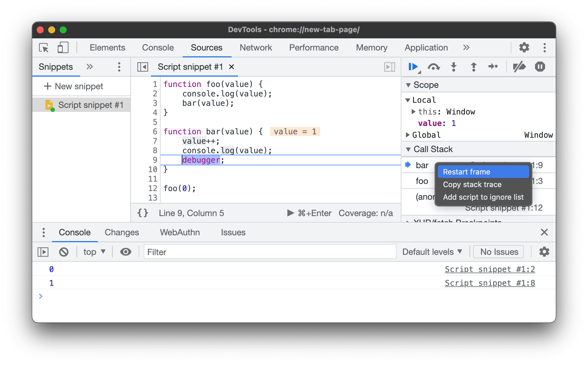Click the Step out of current function icon

pyautogui.click(x=474, y=67)
